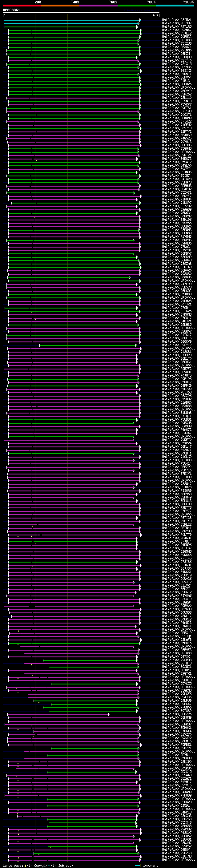197x868 pixels.
Task: Click label UniRef100_Q5GVY9
Action: point(177,91)
